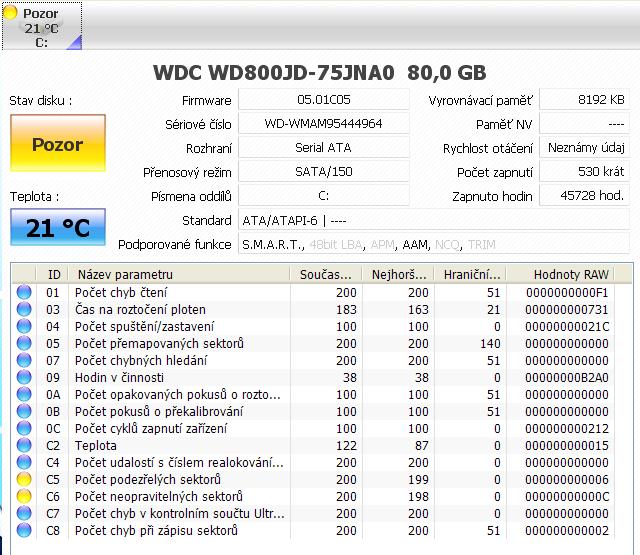
Task: Click the Součas... column header
Action: pos(326,274)
